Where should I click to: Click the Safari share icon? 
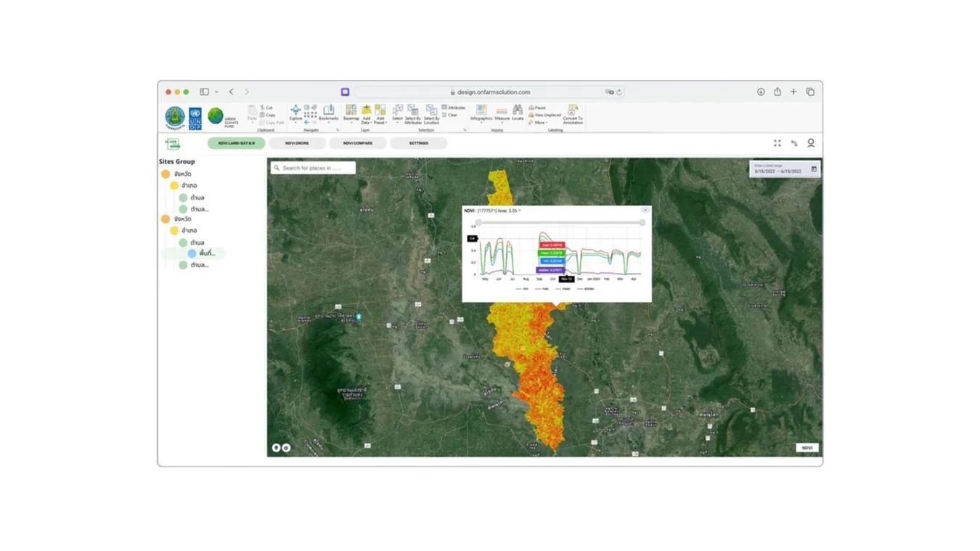coord(777,91)
